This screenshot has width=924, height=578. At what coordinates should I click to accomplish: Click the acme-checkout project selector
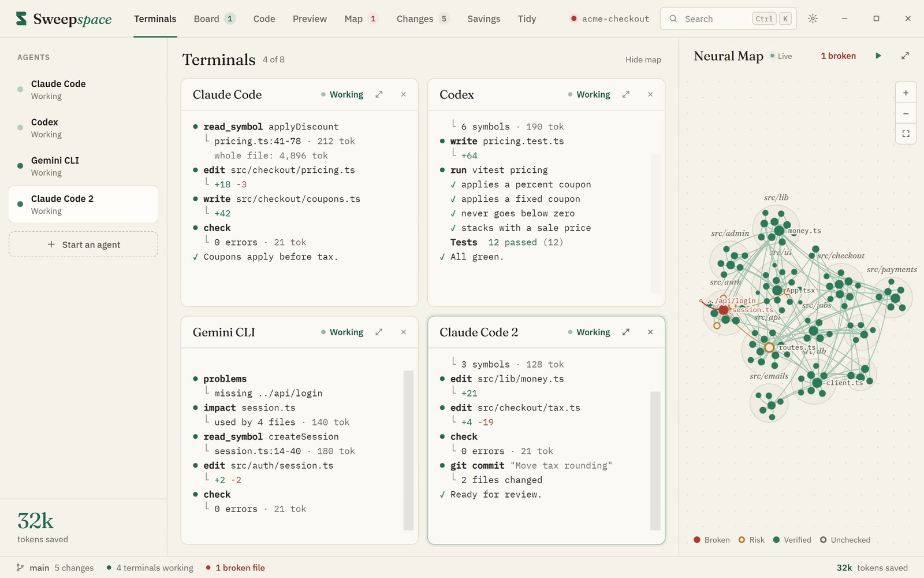[x=610, y=18]
